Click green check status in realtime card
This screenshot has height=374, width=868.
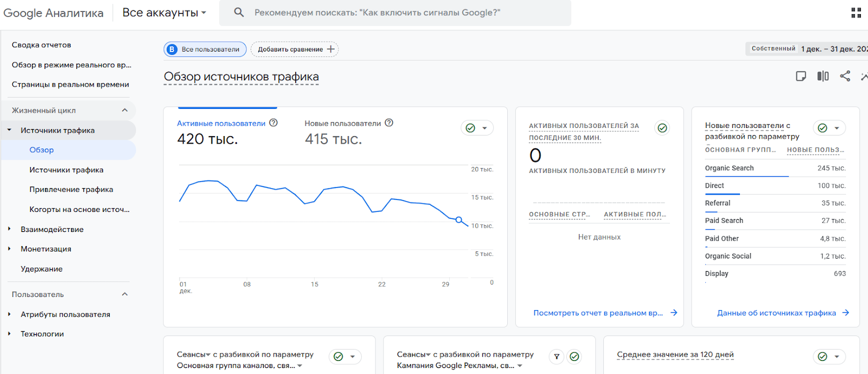click(662, 128)
